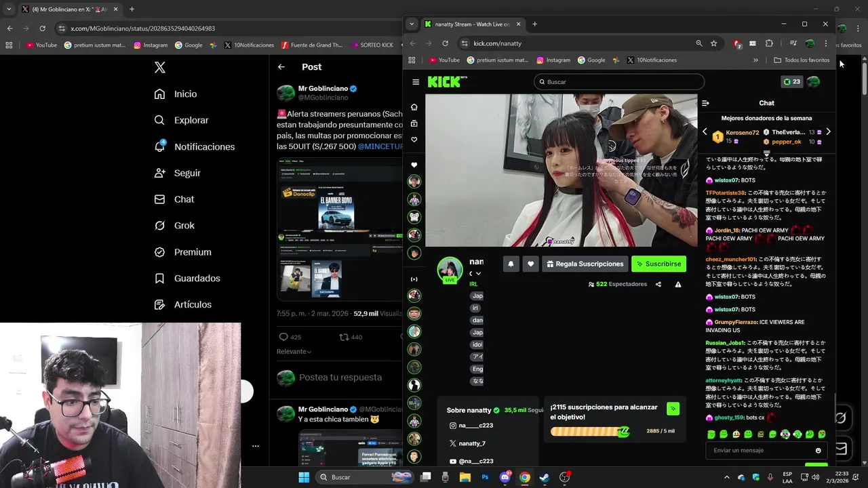This screenshot has width=868, height=488.
Task: Follow nanatty with the heart button
Action: 531,264
